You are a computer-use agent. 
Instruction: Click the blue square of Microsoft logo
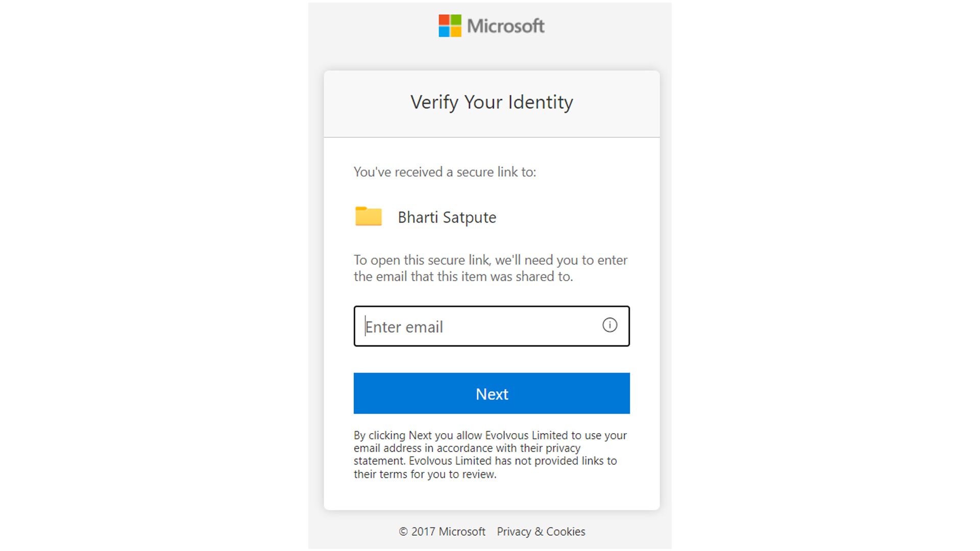(x=444, y=32)
